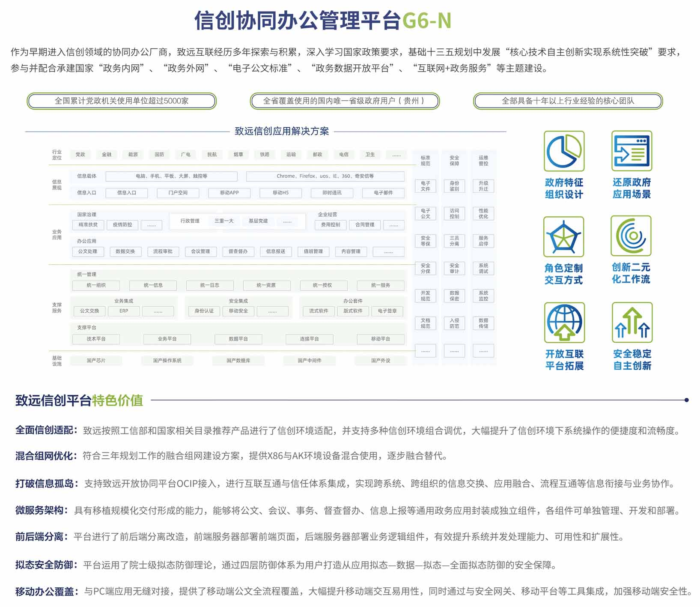Image resolution: width=700 pixels, height=607 pixels.
Task: Click the 技术平台 box
Action: coord(96,339)
